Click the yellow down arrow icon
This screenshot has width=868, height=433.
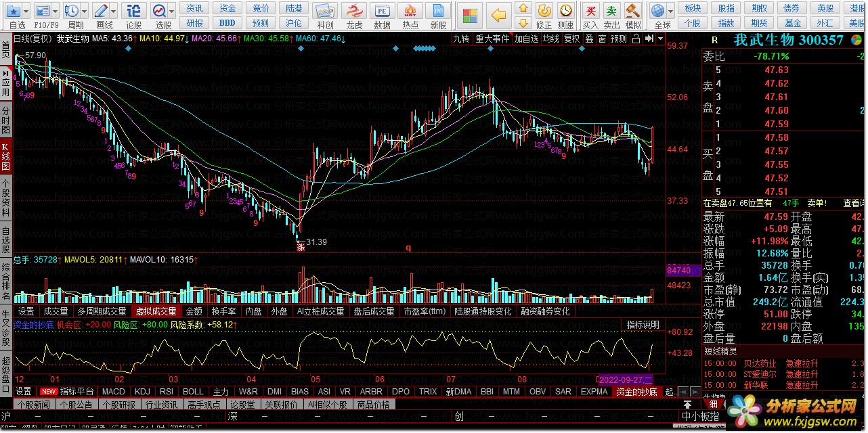523,22
